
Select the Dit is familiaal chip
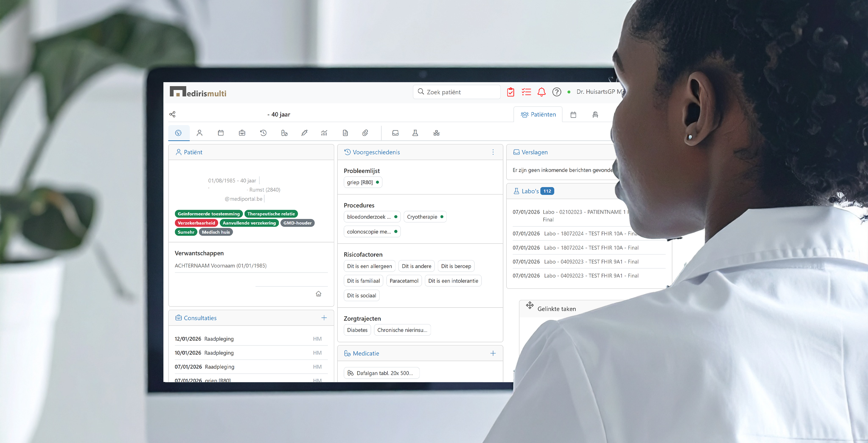364,281
